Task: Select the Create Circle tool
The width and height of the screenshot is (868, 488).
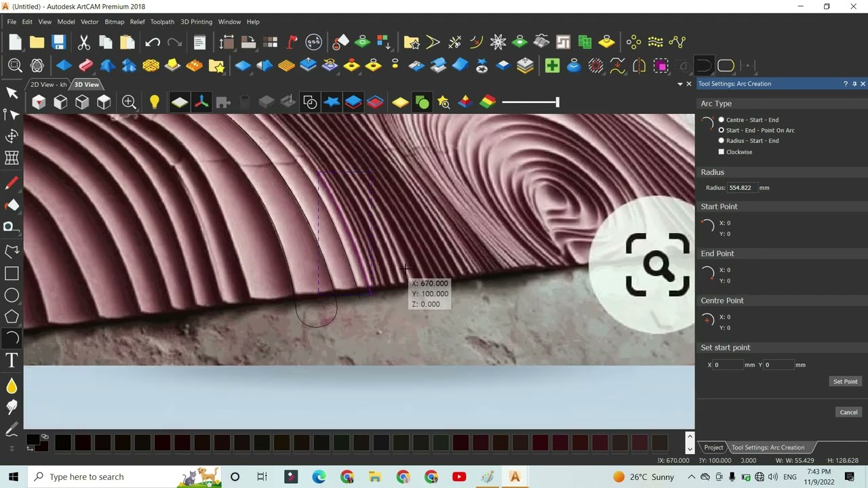Action: point(12,295)
